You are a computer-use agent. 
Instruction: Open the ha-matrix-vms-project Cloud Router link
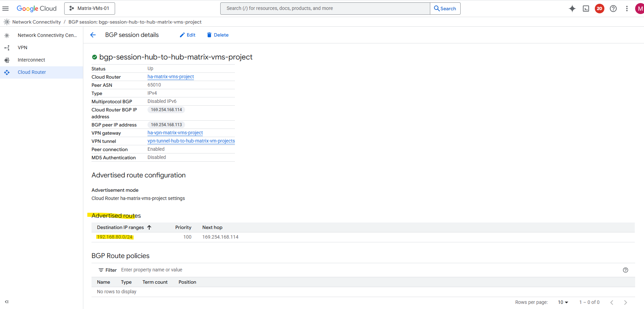point(171,77)
